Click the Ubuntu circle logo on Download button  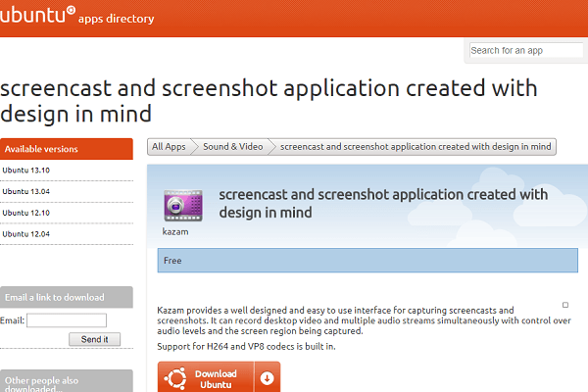pyautogui.click(x=175, y=378)
